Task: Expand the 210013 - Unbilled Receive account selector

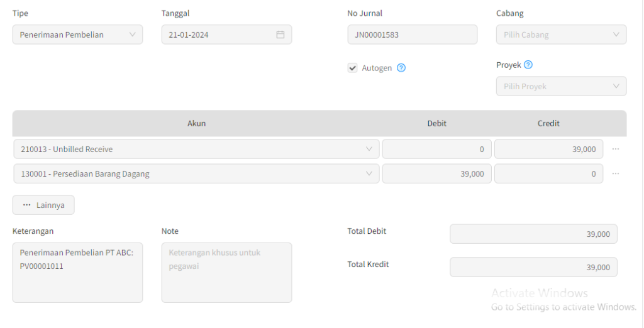Action: pos(196,149)
